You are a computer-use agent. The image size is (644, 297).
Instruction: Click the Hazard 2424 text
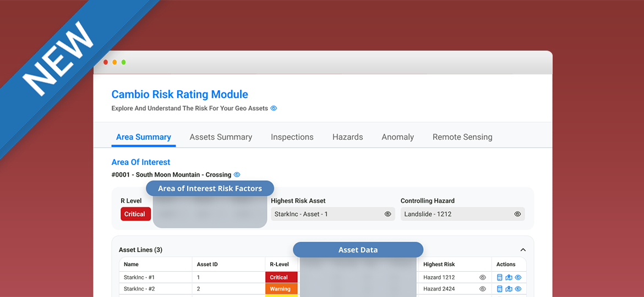tap(439, 289)
